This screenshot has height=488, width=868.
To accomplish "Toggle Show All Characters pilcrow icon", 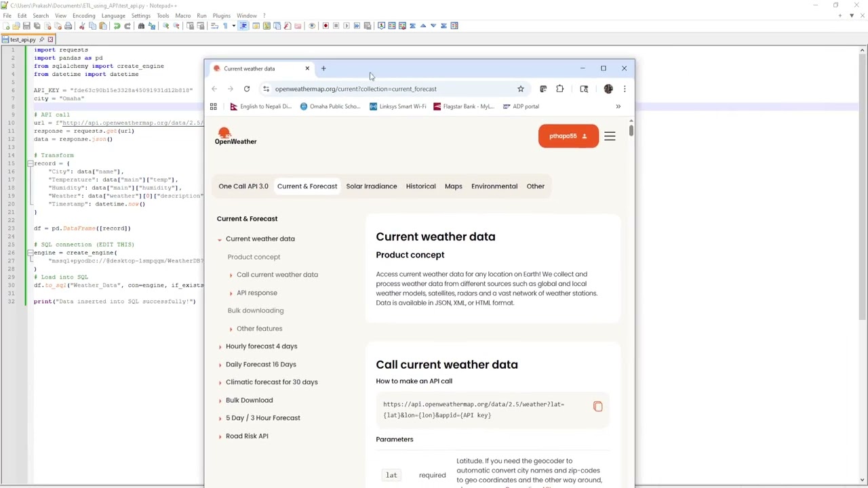I will 225,26.
